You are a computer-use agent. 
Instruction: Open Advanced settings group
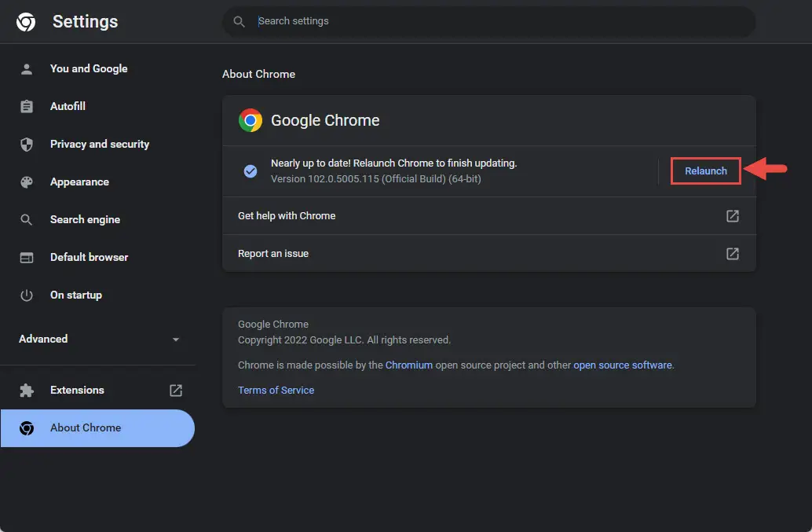point(98,339)
